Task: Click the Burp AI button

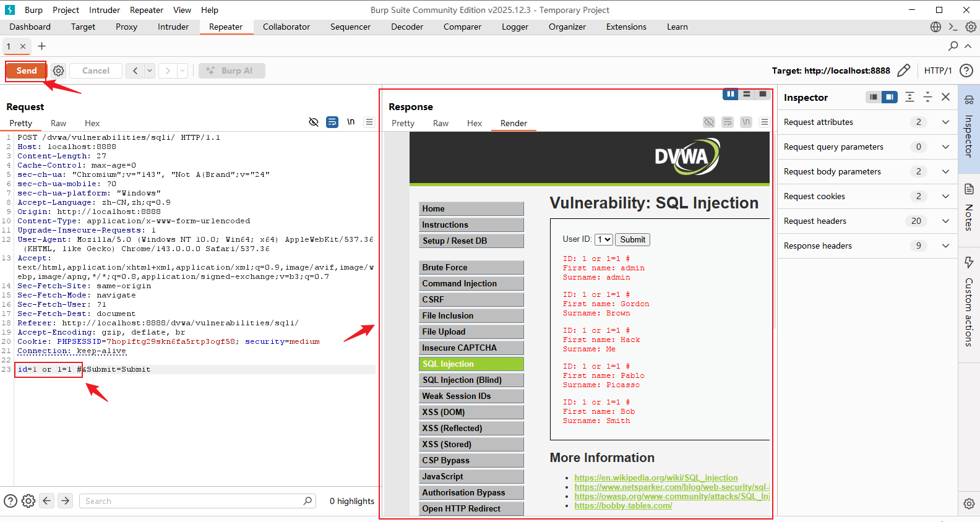Action: (x=232, y=71)
